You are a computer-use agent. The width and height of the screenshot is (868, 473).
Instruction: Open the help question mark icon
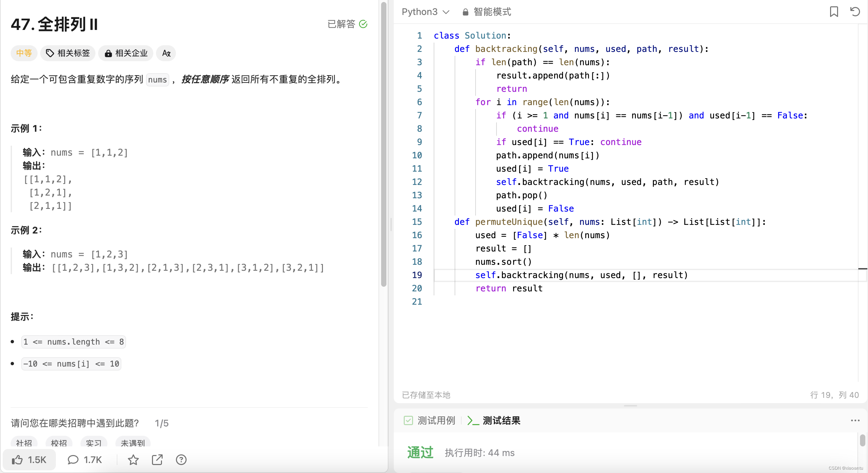(181, 460)
